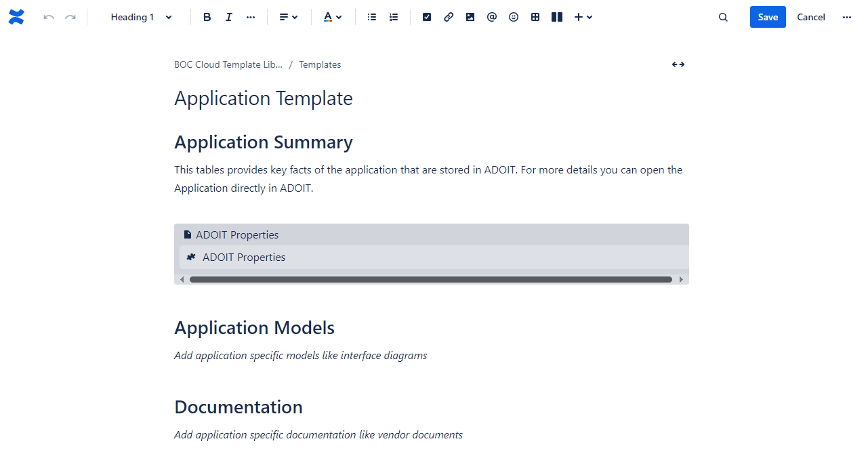This screenshot has width=868, height=454.
Task: Insert a link using the link icon
Action: point(449,17)
